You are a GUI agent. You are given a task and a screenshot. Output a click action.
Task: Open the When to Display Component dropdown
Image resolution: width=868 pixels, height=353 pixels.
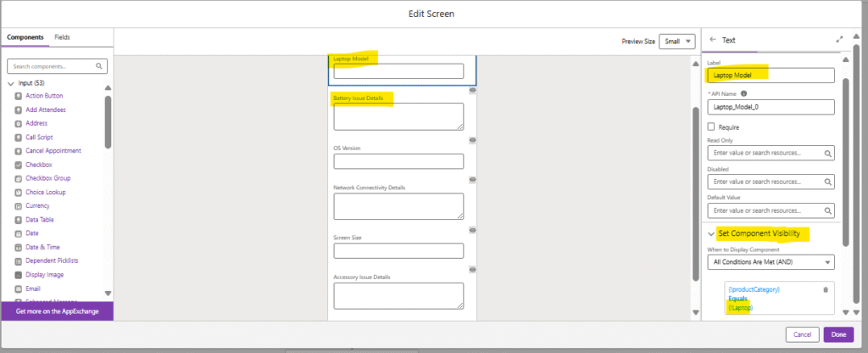tap(770, 263)
